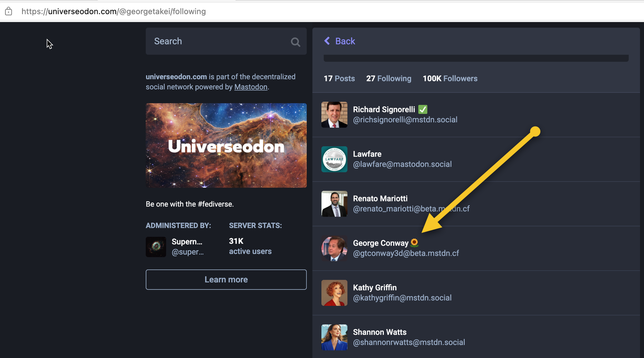Open Renato Mariotti's profile name
This screenshot has height=358, width=644.
380,199
